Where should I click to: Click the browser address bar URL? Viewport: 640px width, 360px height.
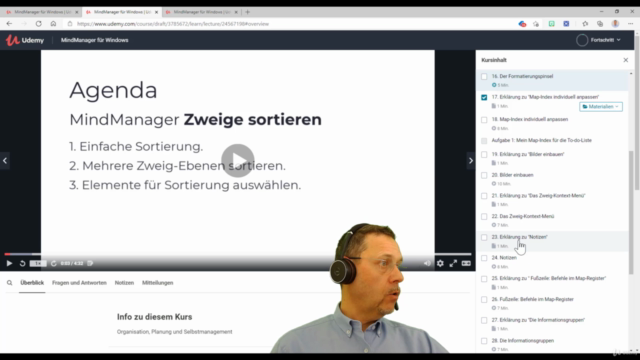pos(173,24)
